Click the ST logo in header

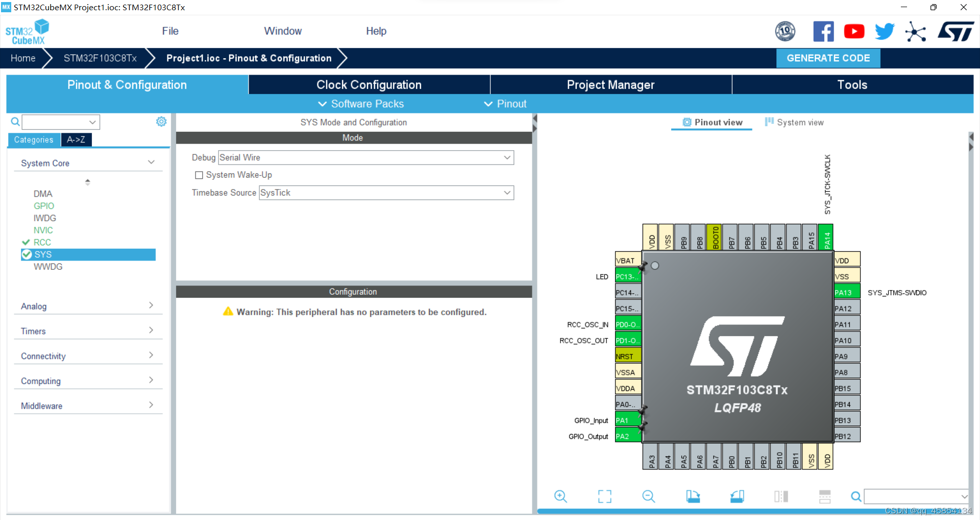point(956,32)
